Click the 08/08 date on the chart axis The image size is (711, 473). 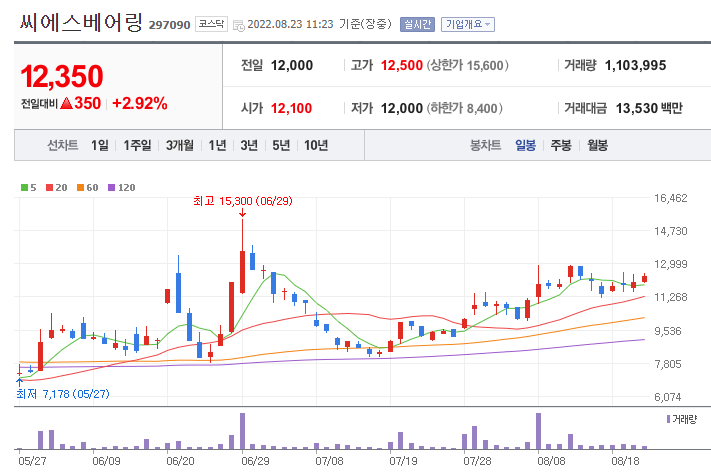point(551,461)
